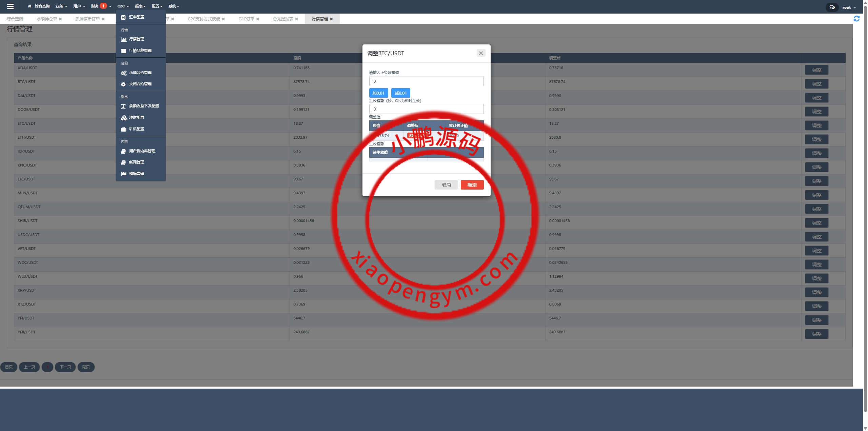Click the refresh icon at top right
Image resolution: width=868 pixels, height=431 pixels.
pos(856,19)
